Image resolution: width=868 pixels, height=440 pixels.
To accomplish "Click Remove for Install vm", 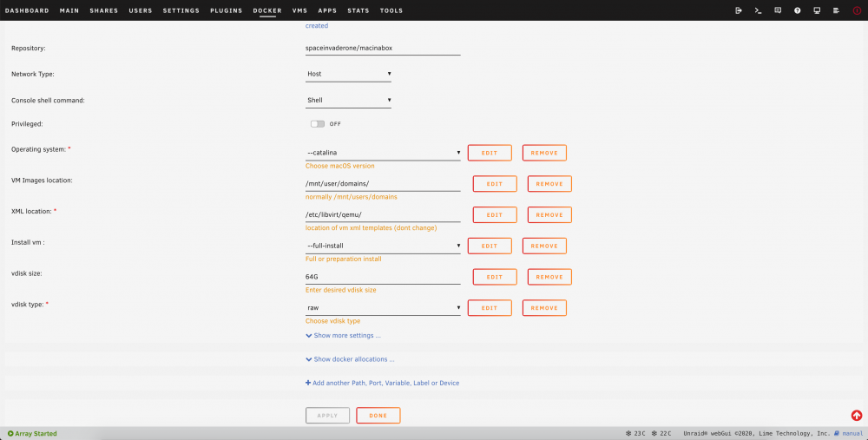I will pyautogui.click(x=544, y=246).
